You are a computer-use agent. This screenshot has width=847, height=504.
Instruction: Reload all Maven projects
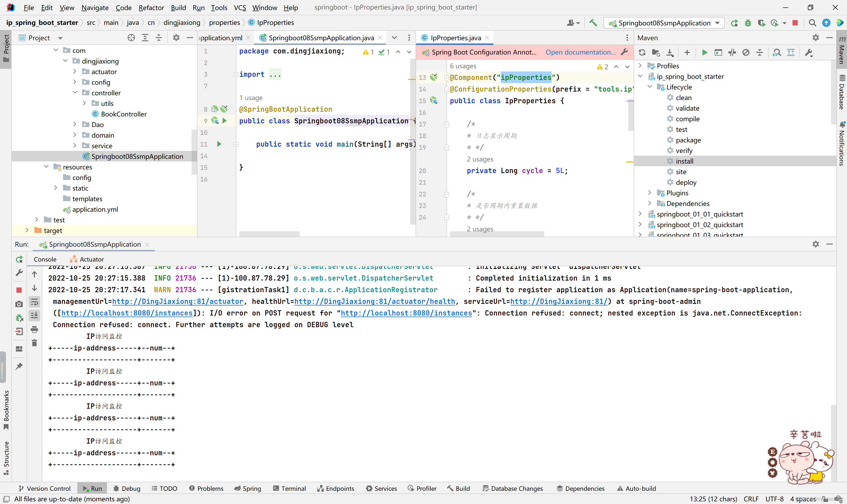tap(642, 53)
